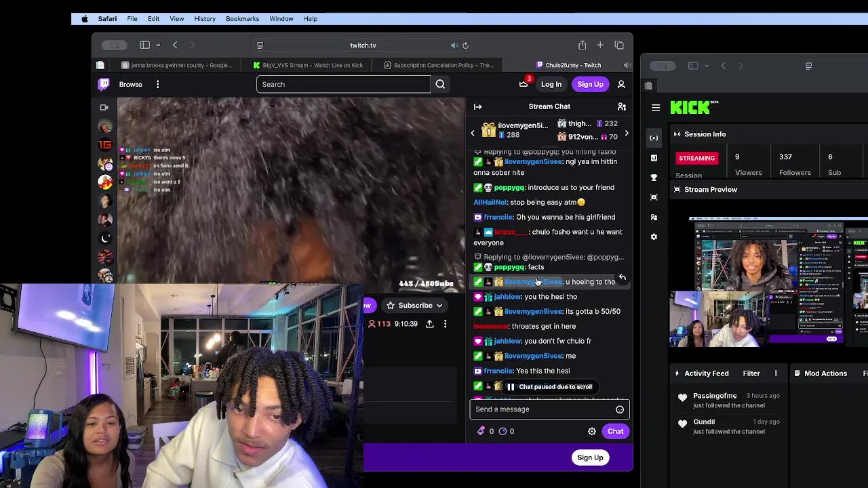The image size is (868, 488).
Task: Show Safari tab overview
Action: pos(619,45)
